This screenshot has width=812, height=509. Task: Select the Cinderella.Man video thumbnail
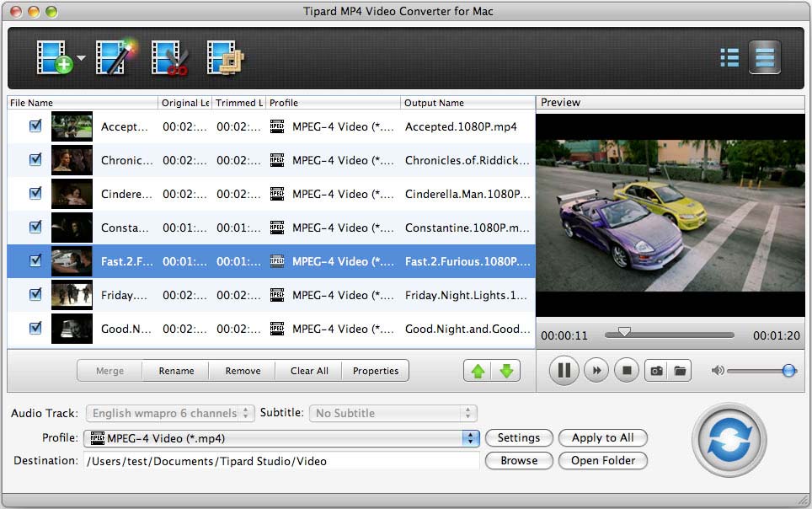click(72, 194)
